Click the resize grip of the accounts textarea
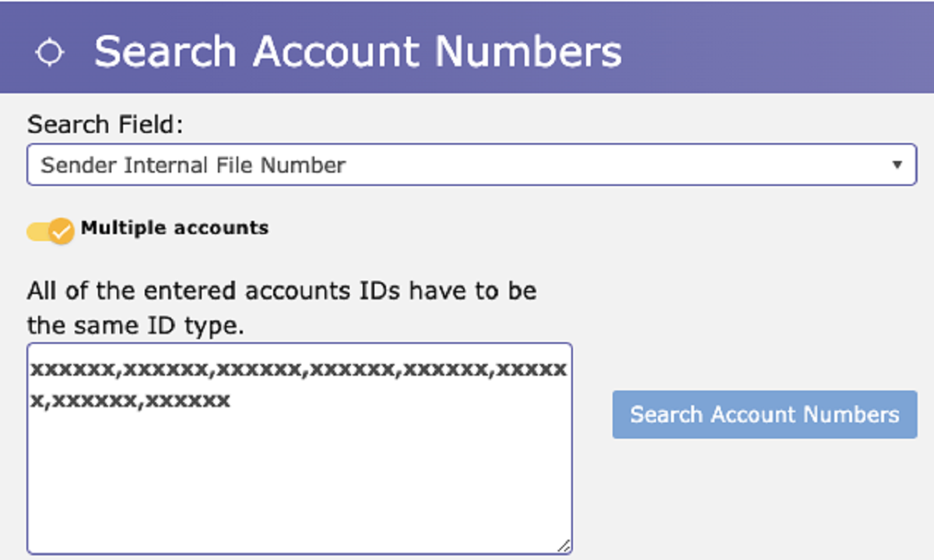934x560 pixels. 564,546
